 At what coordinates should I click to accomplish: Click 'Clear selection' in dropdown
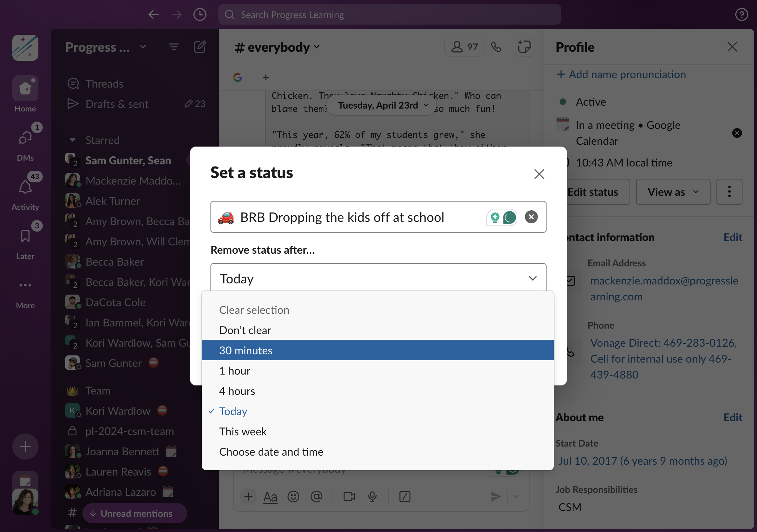[377, 310]
